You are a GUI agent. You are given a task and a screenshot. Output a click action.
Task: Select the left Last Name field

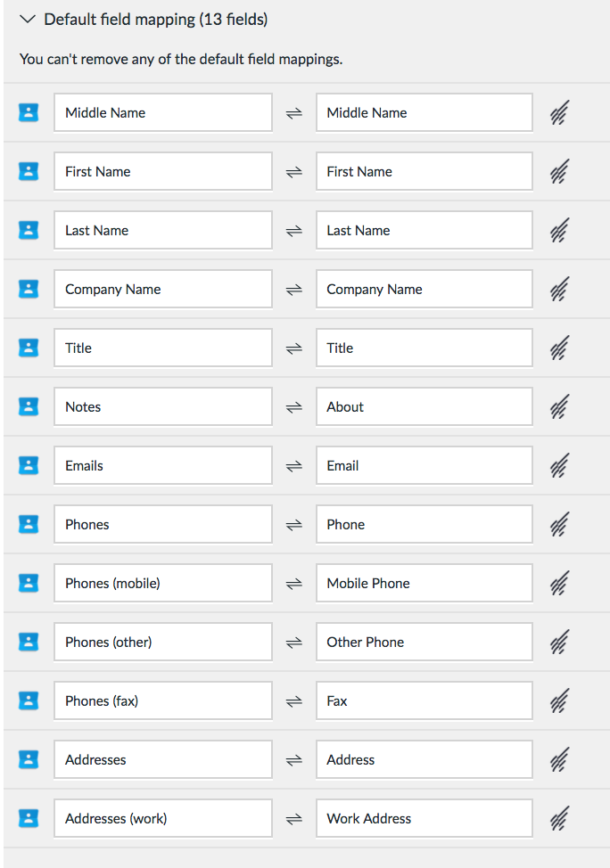click(163, 230)
